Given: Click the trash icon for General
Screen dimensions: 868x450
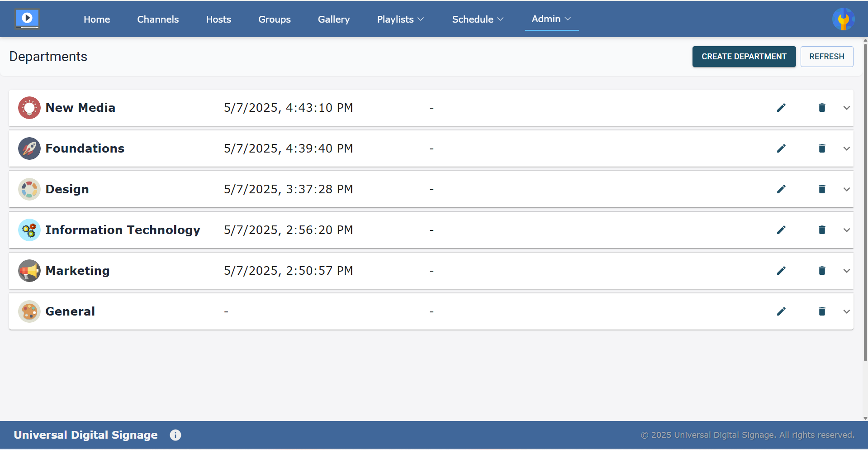Looking at the screenshot, I should [822, 311].
